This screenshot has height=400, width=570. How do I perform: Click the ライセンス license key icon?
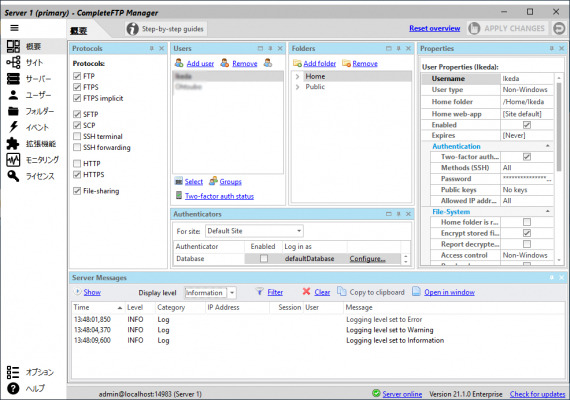13,176
